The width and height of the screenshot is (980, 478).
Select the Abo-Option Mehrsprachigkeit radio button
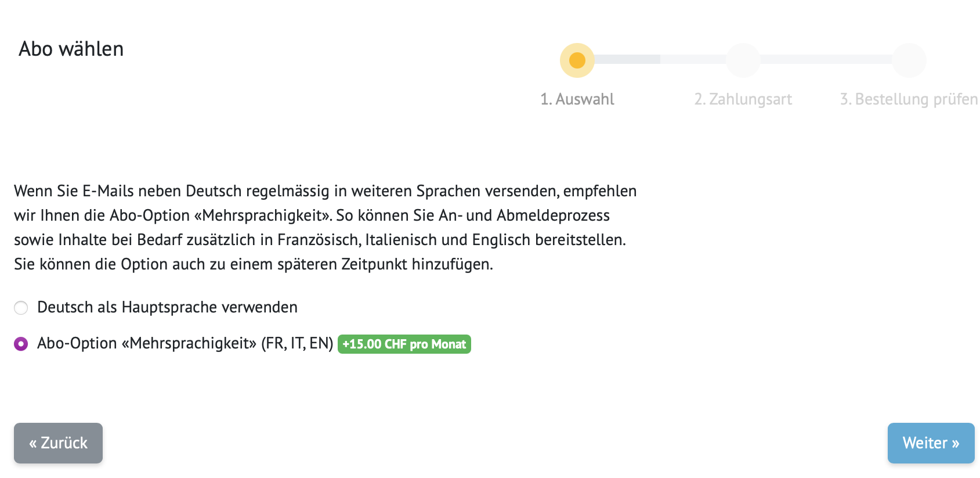point(21,344)
